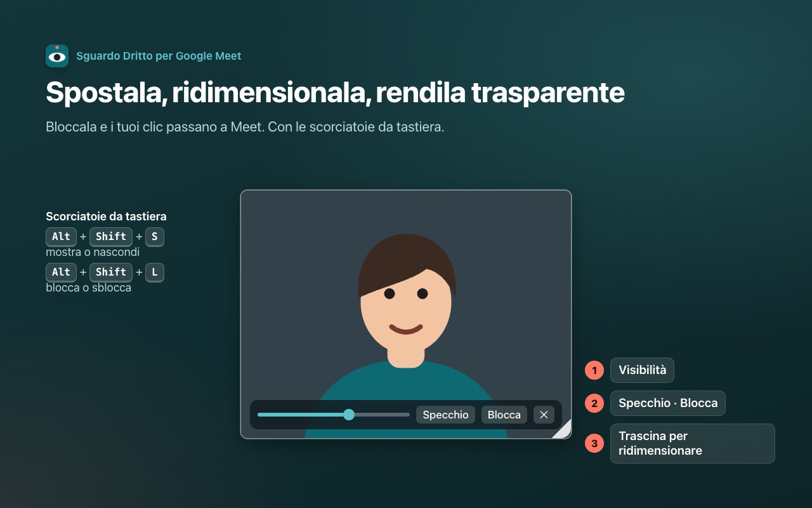This screenshot has height=508, width=812.
Task: Click the 'Specchio · Blocca' callout label
Action: pos(668,403)
